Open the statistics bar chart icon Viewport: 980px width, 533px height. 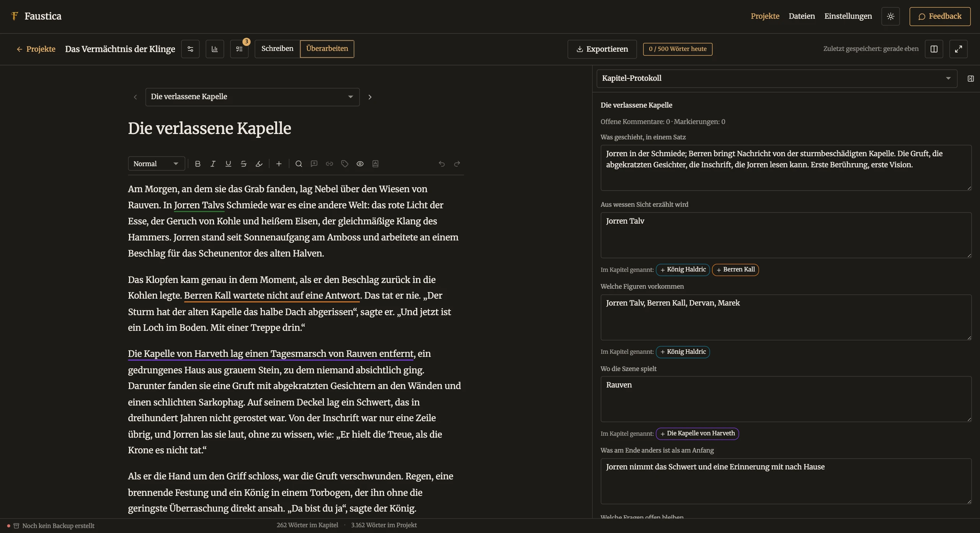point(215,49)
